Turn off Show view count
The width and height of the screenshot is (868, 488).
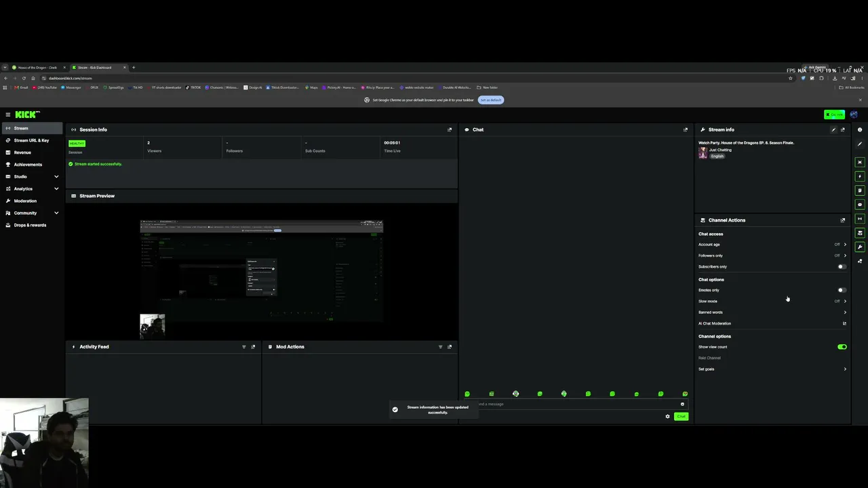[x=842, y=347]
